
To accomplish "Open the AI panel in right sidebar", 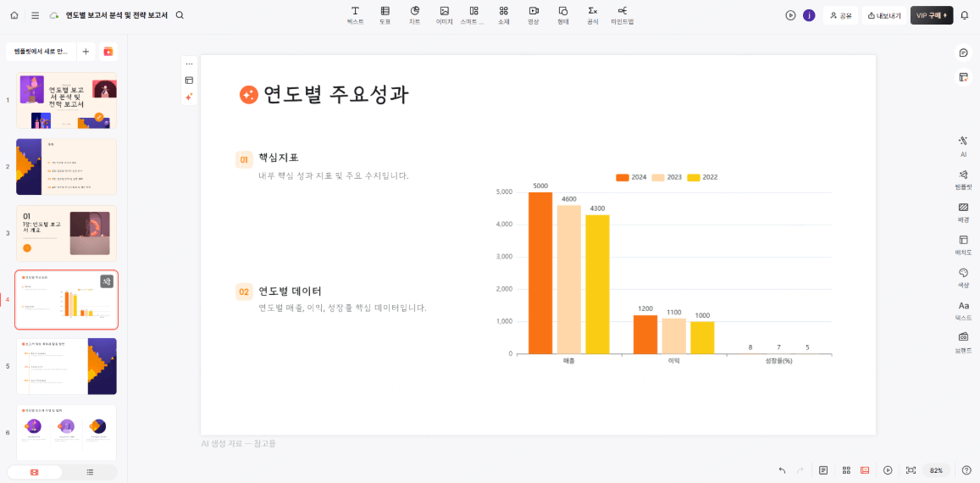I will (x=964, y=146).
